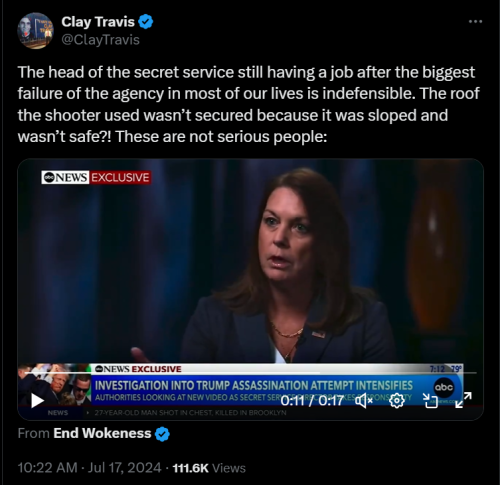Screen dimensions: 500x485
Task: Seek along the video progress bar
Action: tap(250, 372)
